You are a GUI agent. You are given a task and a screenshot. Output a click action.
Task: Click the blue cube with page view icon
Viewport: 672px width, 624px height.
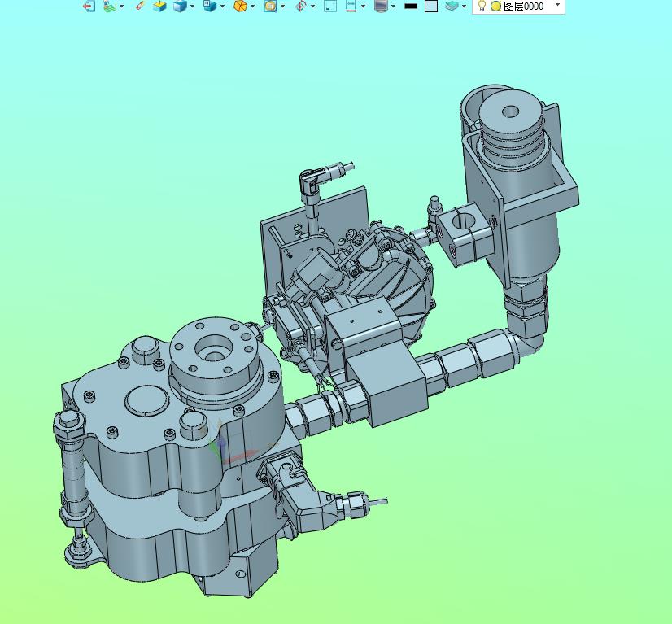tap(210, 6)
